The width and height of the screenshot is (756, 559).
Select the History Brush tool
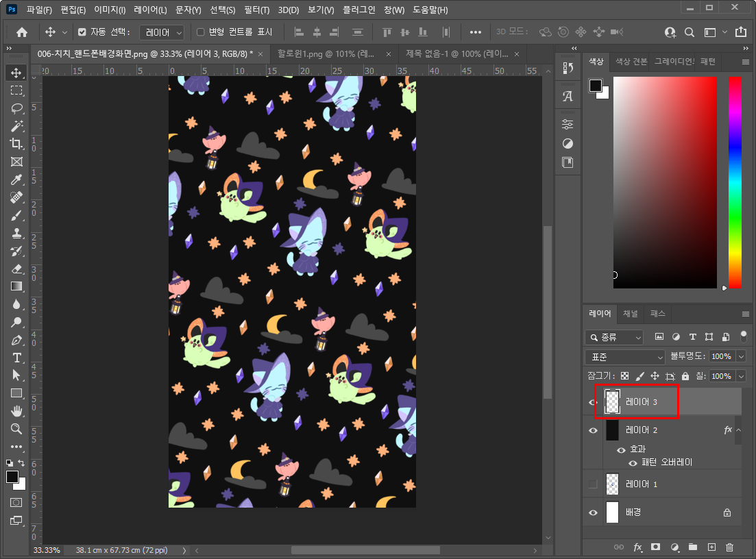click(16, 251)
